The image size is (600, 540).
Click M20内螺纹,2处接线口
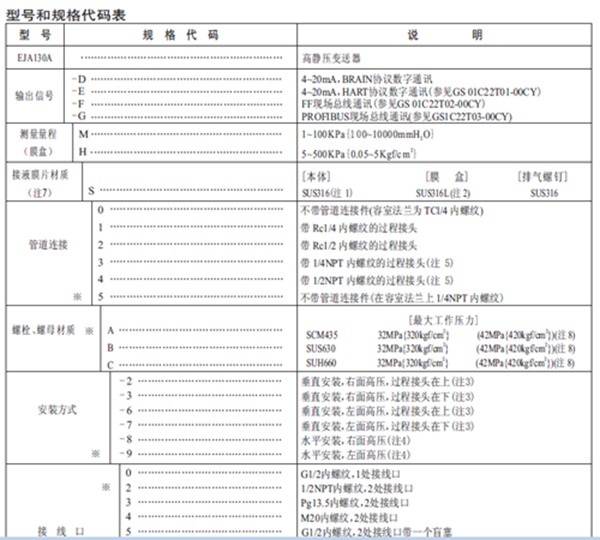point(349,518)
